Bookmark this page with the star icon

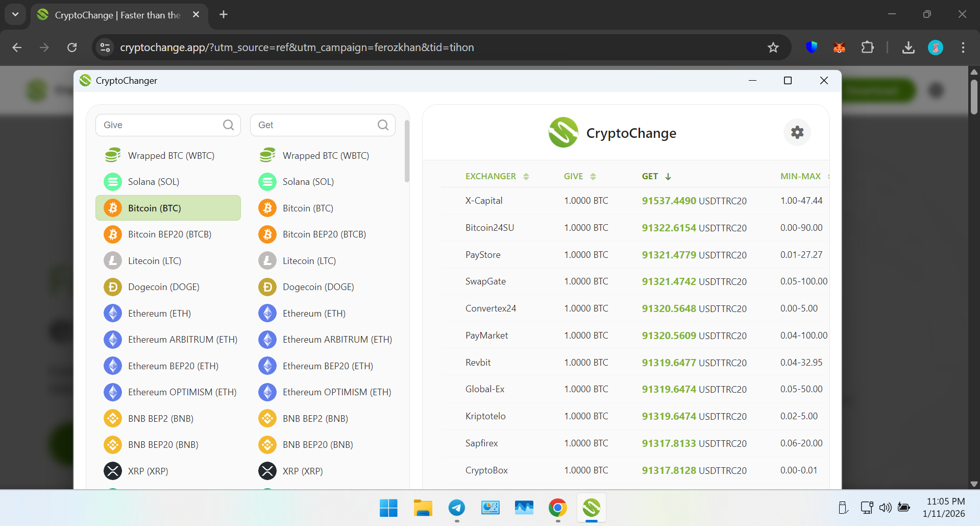click(773, 47)
